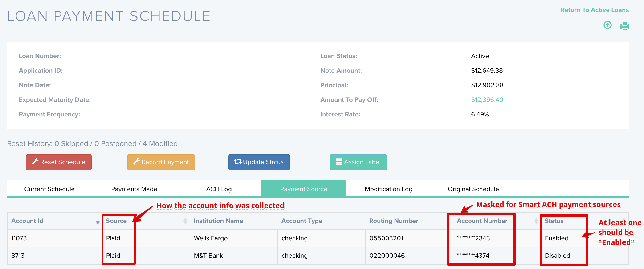Click the Interest Rate value 6.49%
The width and height of the screenshot is (644, 269).
(x=480, y=114)
